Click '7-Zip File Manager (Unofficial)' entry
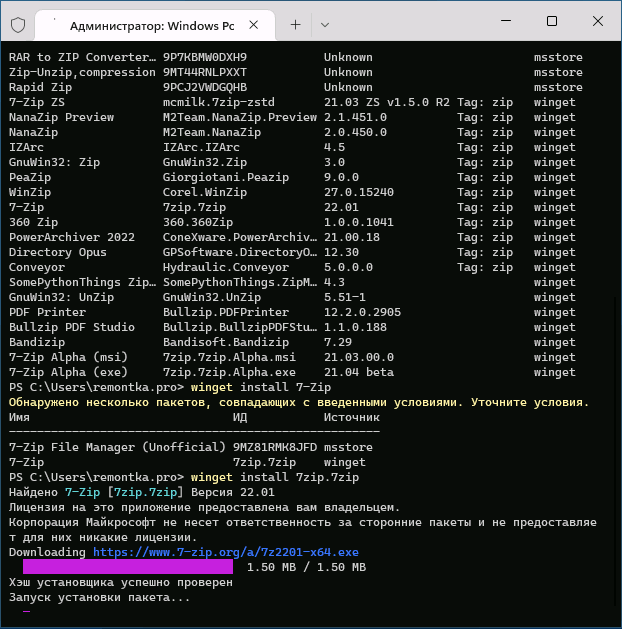The width and height of the screenshot is (622, 629). tap(117, 447)
